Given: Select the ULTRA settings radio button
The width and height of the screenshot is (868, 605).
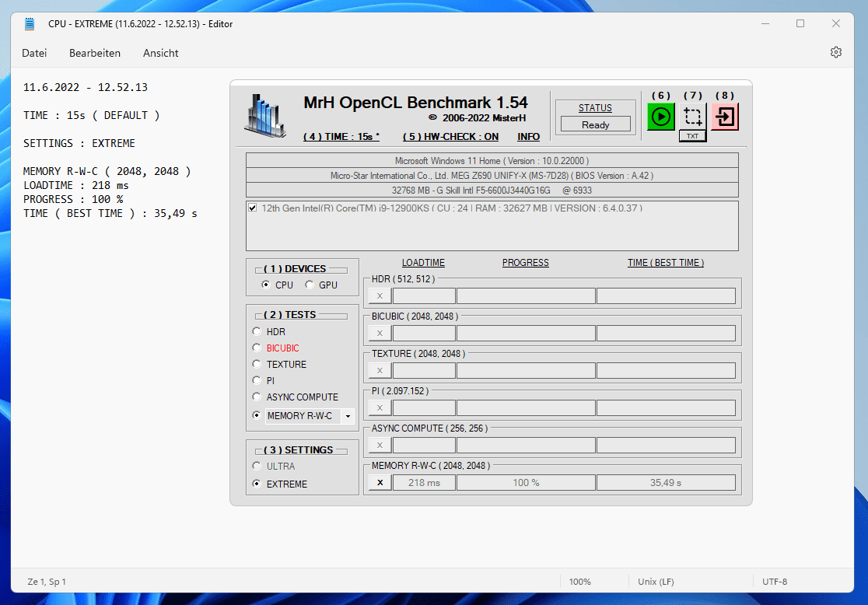Looking at the screenshot, I should pyautogui.click(x=257, y=466).
